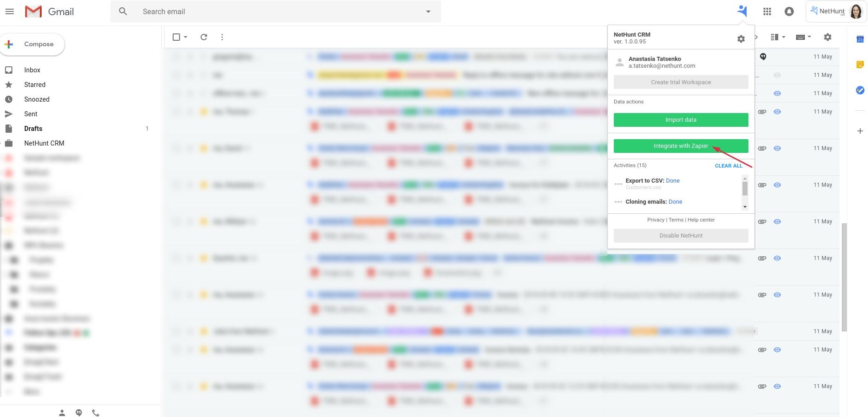Screen dimensions: 868x417
Task: Open the phone calls icon at the sidebar bottom
Action: [96, 412]
